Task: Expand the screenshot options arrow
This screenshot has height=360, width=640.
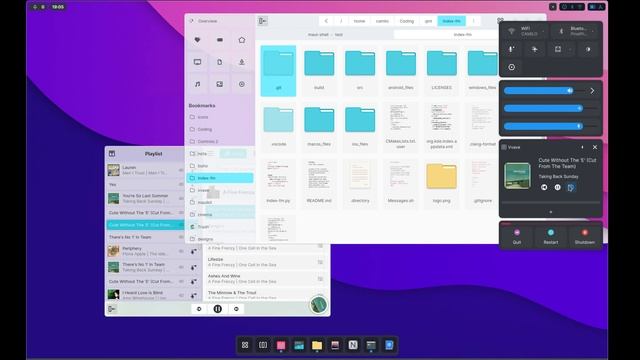Action: click(570, 49)
